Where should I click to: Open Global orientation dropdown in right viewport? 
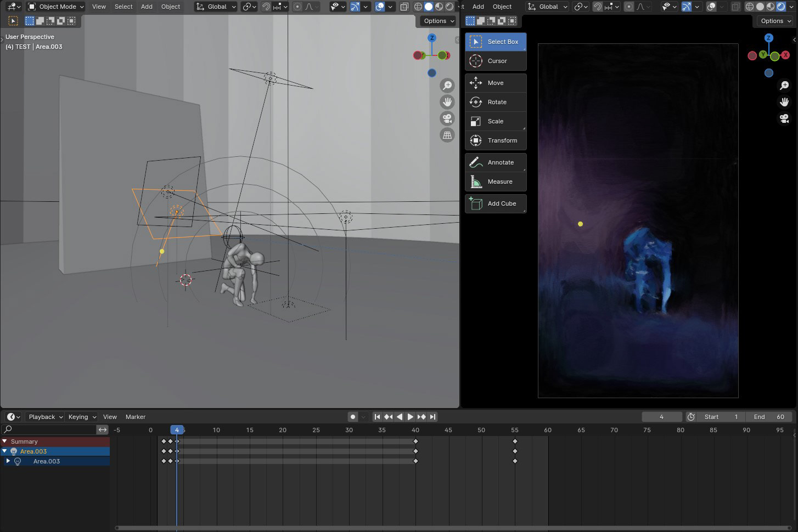point(548,7)
